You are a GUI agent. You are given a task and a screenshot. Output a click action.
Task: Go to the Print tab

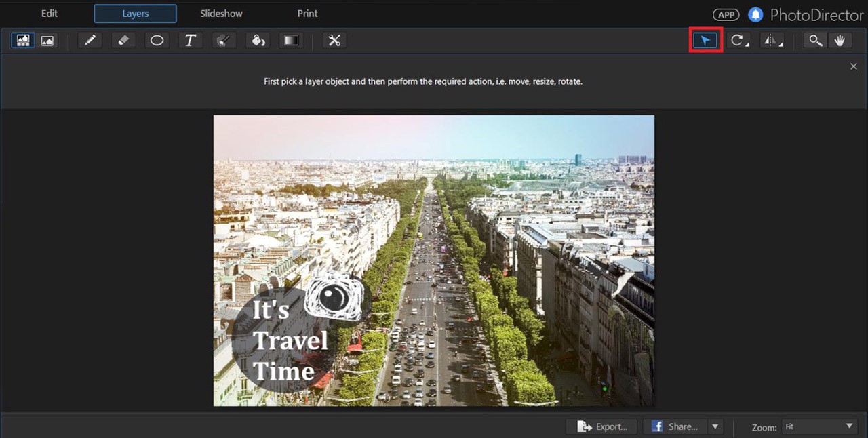pos(307,14)
